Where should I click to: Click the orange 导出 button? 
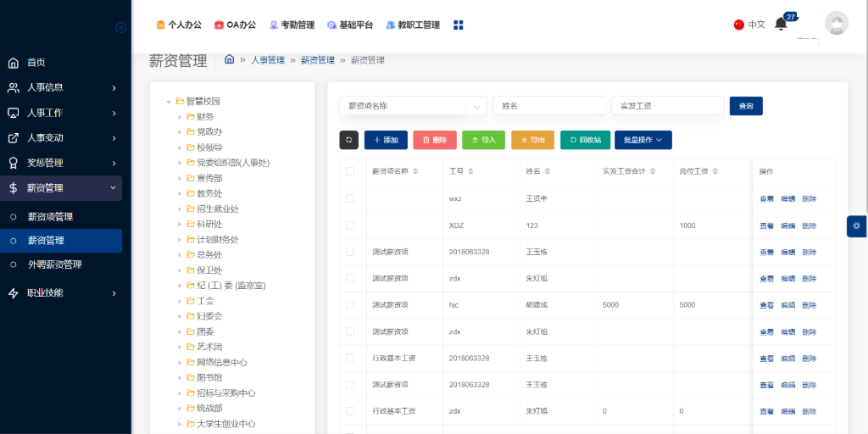click(532, 140)
